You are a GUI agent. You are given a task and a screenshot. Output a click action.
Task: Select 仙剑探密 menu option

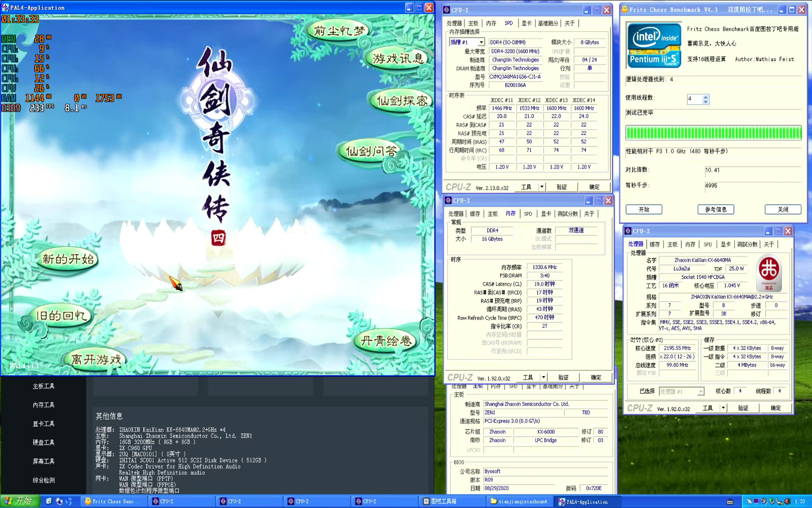402,100
